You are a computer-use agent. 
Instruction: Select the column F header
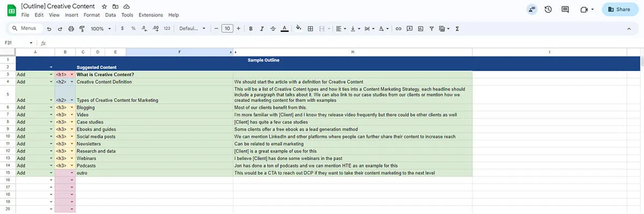tap(179, 52)
